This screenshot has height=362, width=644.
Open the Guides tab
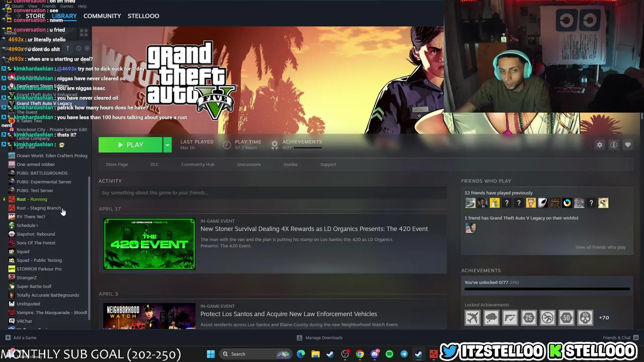tap(291, 164)
